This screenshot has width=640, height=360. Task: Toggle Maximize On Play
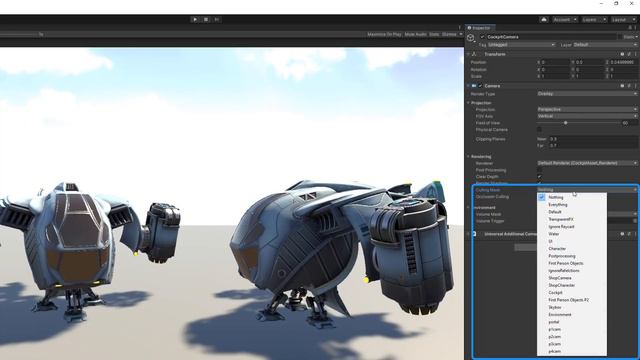tap(384, 34)
